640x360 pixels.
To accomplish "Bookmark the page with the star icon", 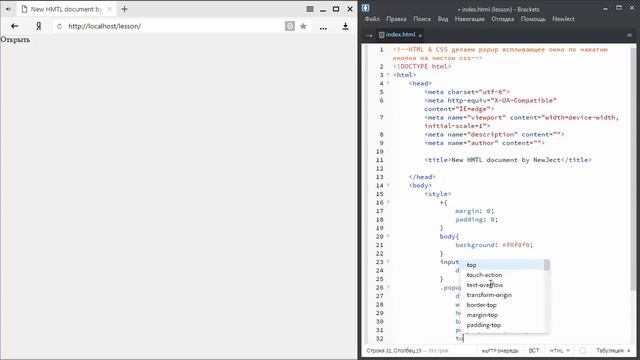I will click(x=303, y=26).
